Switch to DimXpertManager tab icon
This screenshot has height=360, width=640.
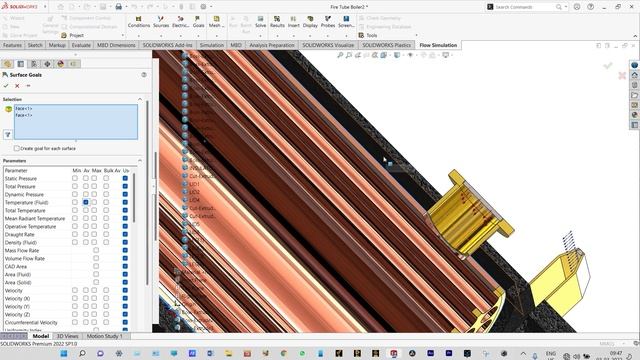(x=47, y=64)
